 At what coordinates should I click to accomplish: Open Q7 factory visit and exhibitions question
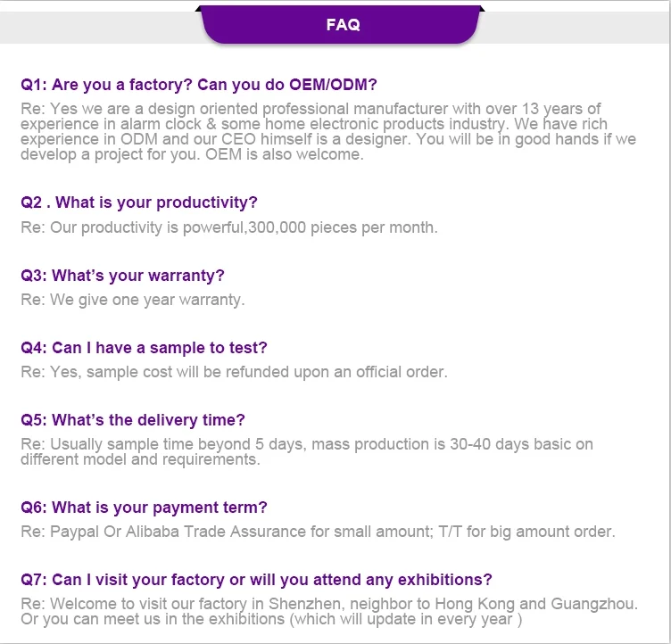click(256, 580)
